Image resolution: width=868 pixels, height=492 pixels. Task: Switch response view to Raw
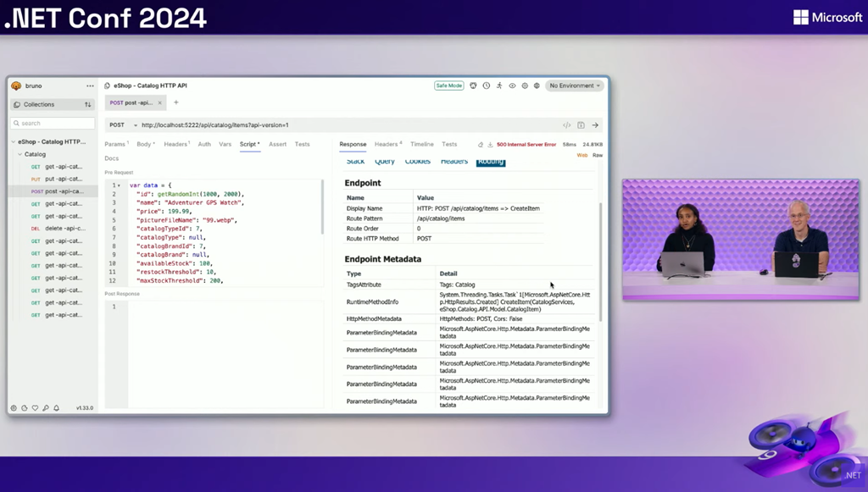point(598,155)
